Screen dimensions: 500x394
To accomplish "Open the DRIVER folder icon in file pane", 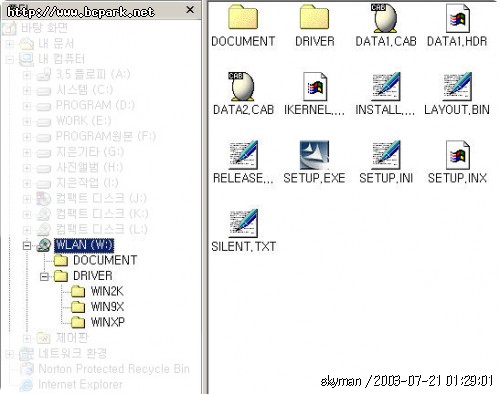I will 314,17.
